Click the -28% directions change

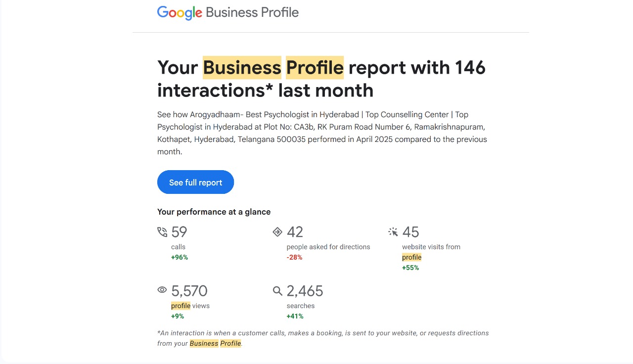(294, 257)
